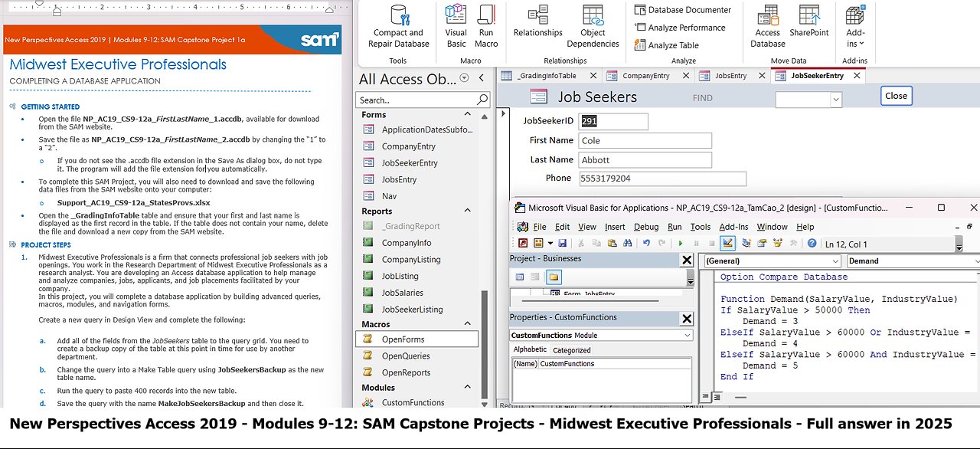
Task: Switch to Procedure View in code window
Action: (x=705, y=397)
